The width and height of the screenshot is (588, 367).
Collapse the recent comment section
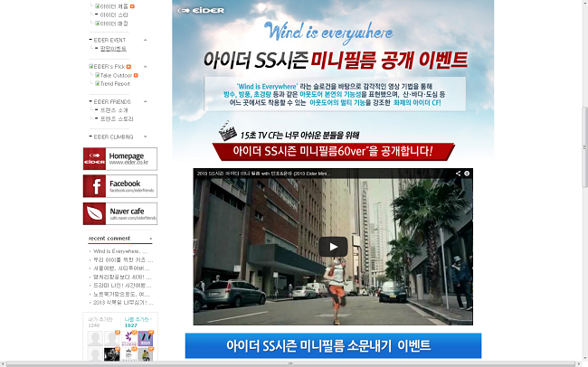coord(151,239)
